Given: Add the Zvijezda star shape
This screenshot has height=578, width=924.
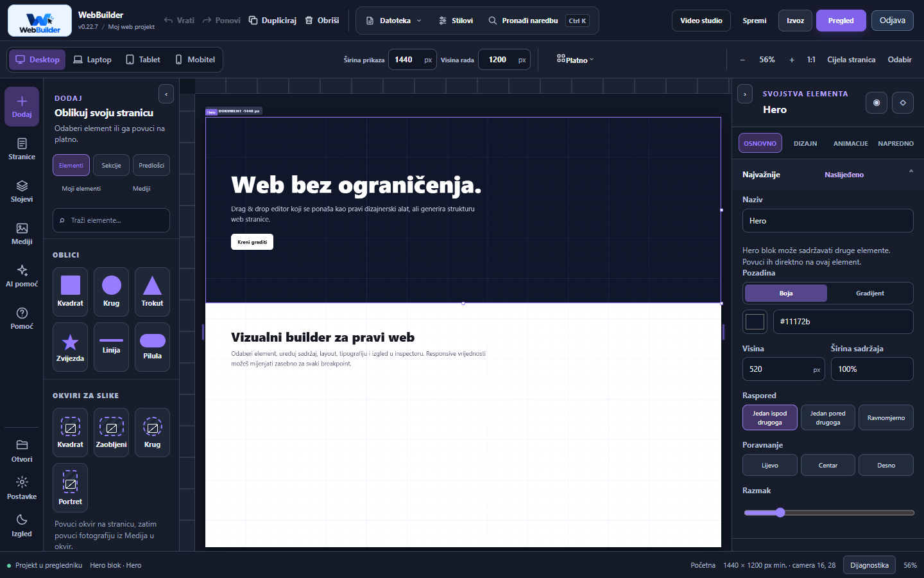Looking at the screenshot, I should tap(70, 347).
